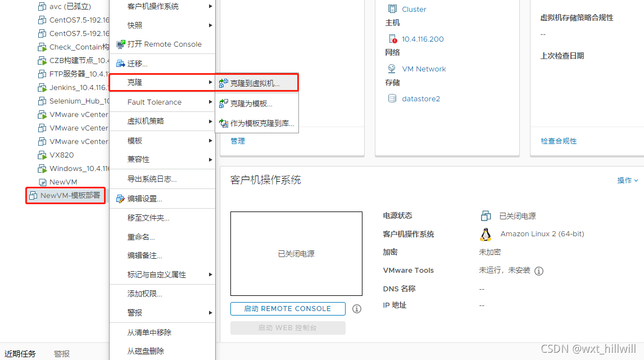Open the 10.4.116.200 host link

(423, 39)
